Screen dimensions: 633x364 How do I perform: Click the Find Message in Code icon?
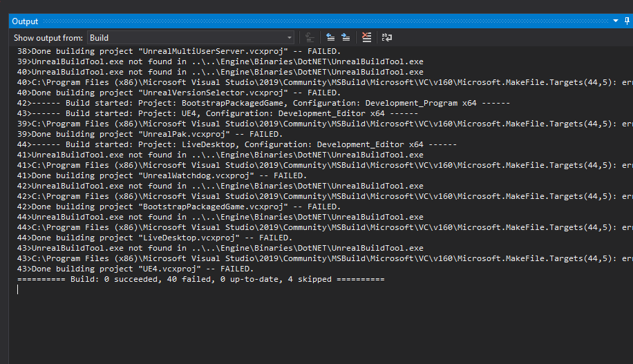310,37
